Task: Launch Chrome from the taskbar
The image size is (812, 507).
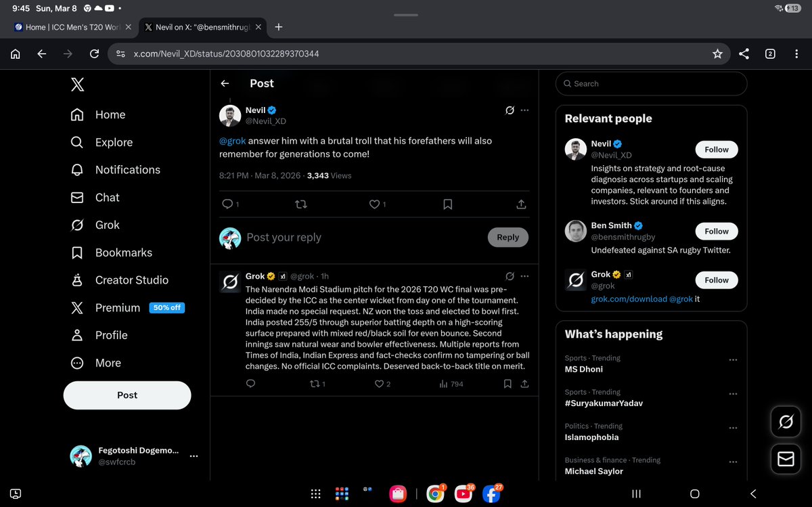Action: coord(436,494)
